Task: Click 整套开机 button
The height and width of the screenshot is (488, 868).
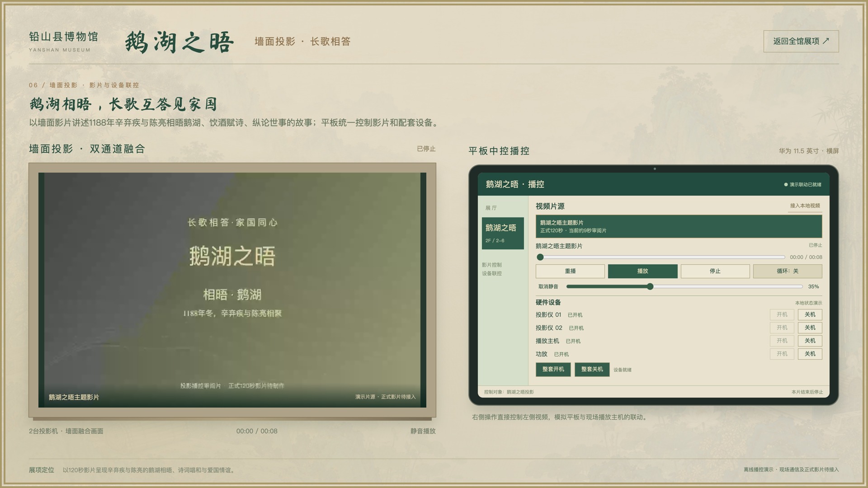Action: [553, 369]
